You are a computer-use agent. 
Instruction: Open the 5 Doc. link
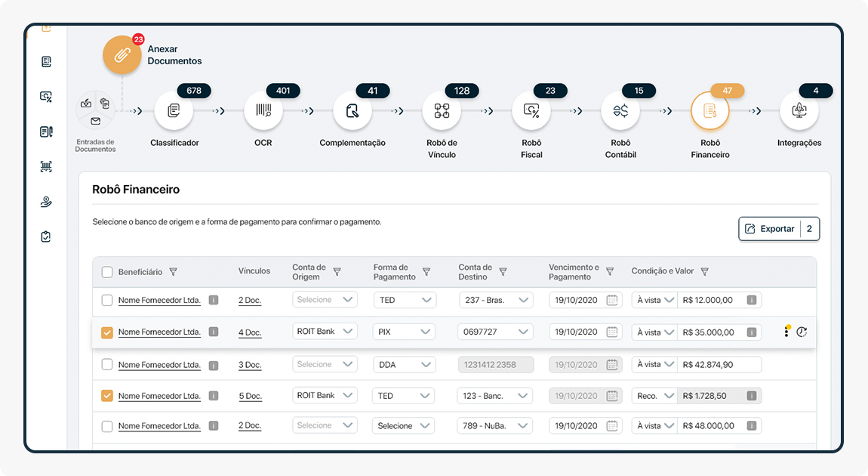coord(250,396)
